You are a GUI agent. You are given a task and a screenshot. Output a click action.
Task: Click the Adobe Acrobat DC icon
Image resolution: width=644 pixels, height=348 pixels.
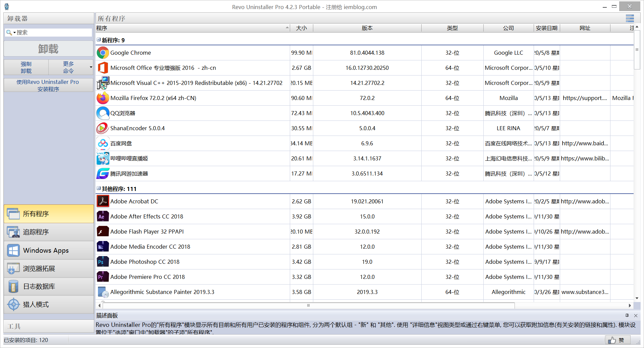(103, 201)
